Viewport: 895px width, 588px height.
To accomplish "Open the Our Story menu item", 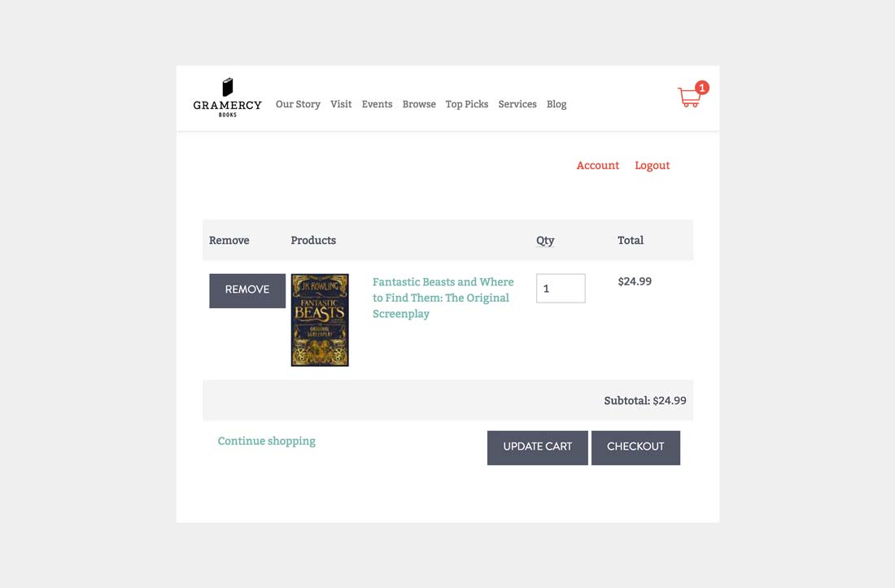I will 298,104.
